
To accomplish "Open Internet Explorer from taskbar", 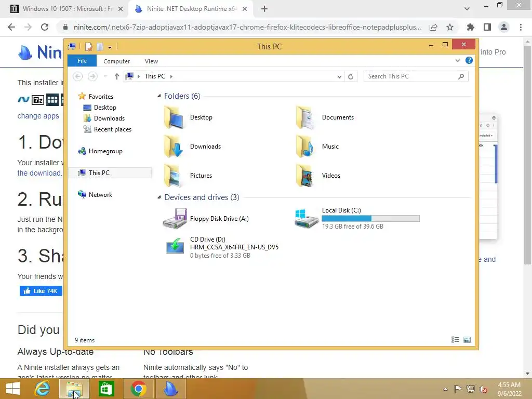I will [43, 389].
